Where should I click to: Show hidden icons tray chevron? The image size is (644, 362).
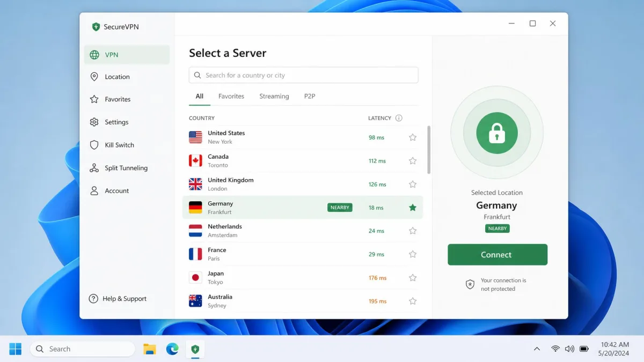point(537,349)
